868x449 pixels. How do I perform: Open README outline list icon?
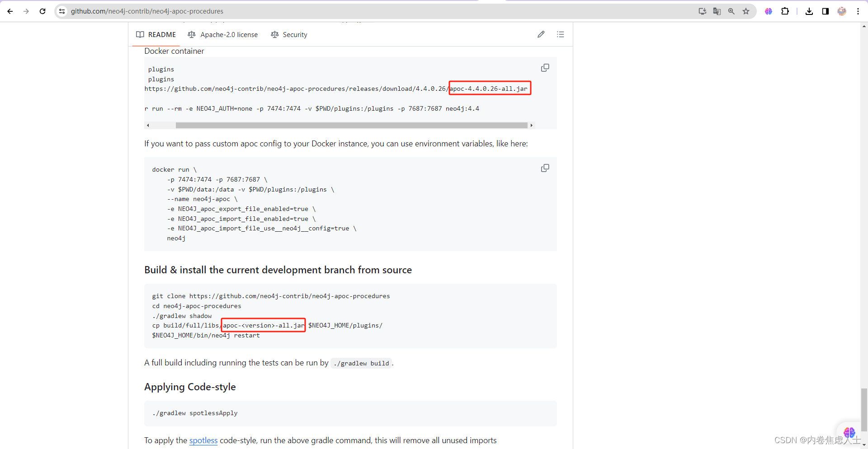[561, 34]
